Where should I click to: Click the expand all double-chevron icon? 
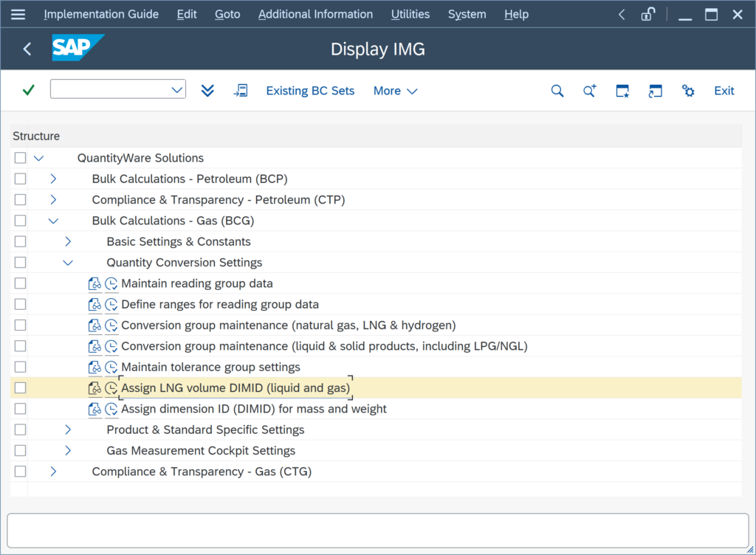click(207, 91)
